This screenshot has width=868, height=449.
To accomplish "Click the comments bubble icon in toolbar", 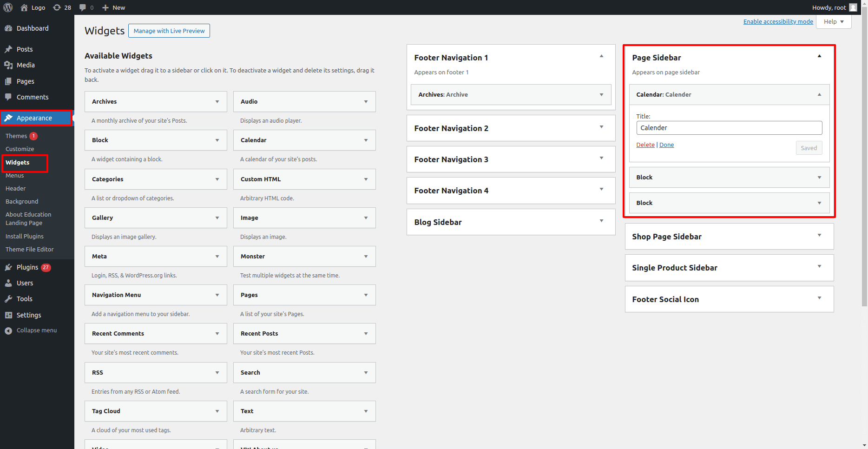I will tap(83, 7).
